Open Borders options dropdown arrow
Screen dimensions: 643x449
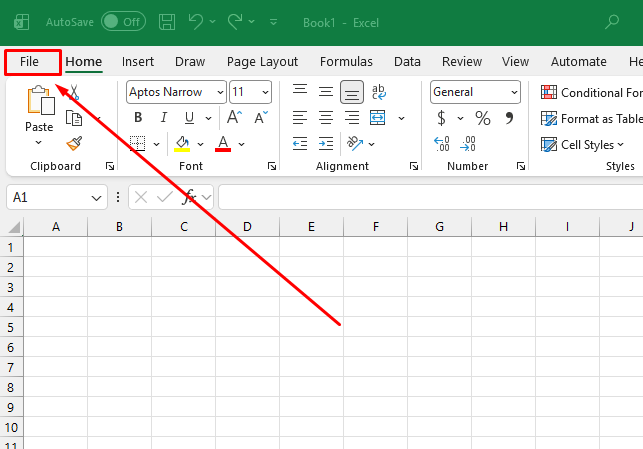point(156,144)
